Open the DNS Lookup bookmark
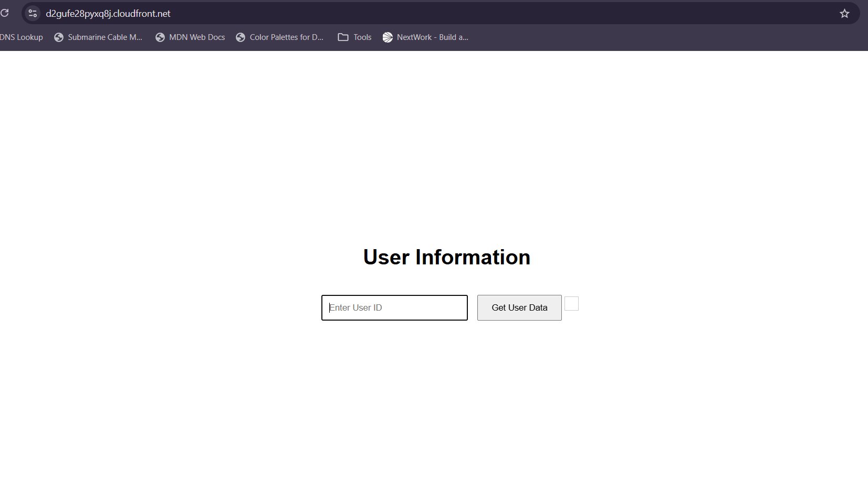Viewport: 868px width, 503px height. [22, 37]
